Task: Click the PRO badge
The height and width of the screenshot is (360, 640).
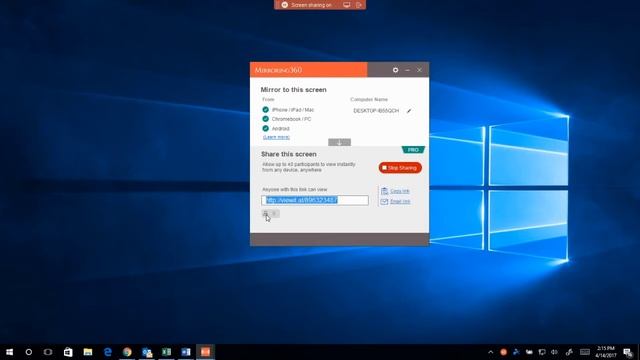Action: point(413,150)
